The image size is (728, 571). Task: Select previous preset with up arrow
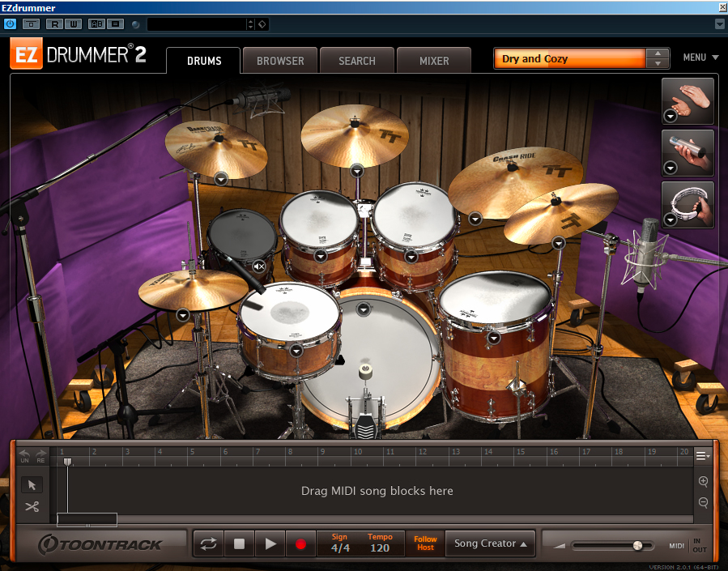tap(658, 53)
